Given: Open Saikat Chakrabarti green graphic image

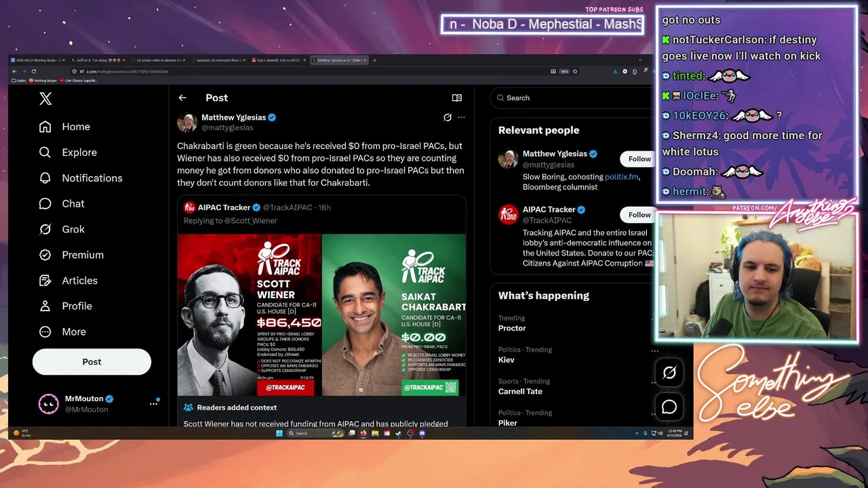Looking at the screenshot, I should click(394, 315).
